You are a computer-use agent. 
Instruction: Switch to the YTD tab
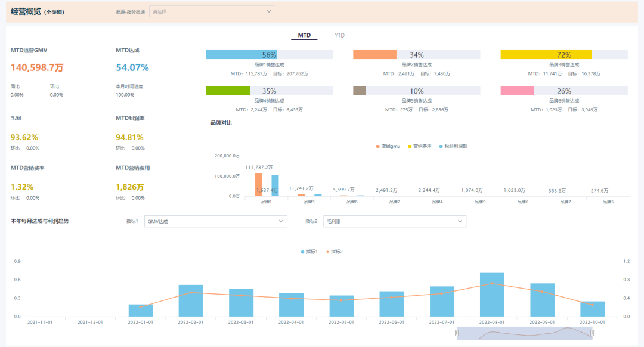click(339, 35)
